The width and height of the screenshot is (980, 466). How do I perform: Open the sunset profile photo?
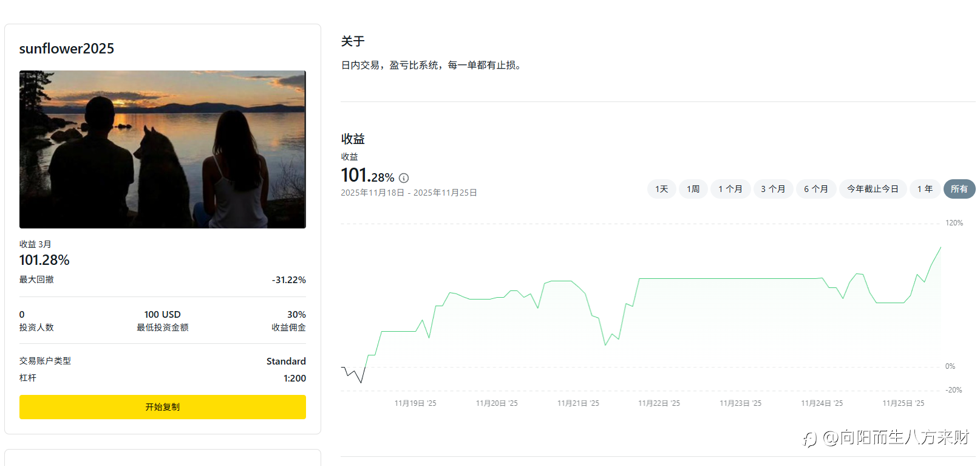pyautogui.click(x=163, y=149)
